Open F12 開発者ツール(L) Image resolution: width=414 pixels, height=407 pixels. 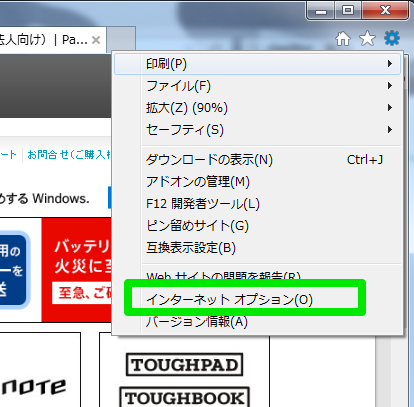point(258,204)
